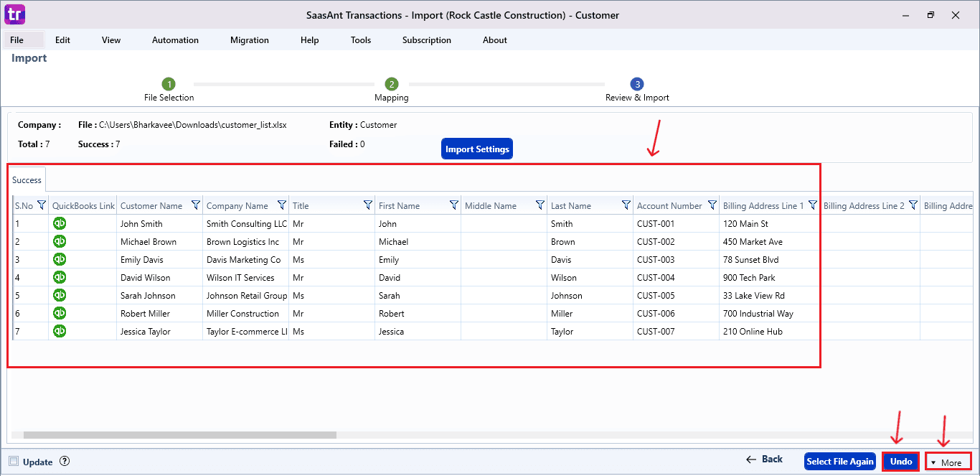Select the Jessica first name cell
980x476 pixels.
tap(418, 331)
